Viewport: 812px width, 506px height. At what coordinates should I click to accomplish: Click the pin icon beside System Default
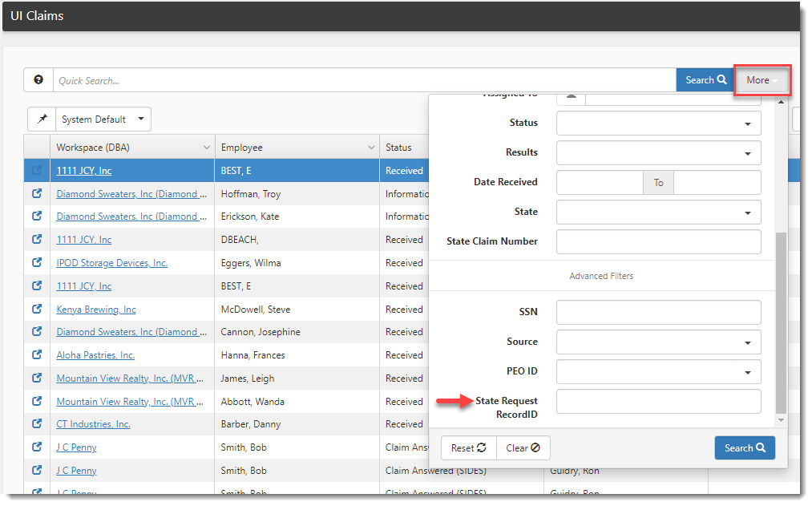coord(42,119)
